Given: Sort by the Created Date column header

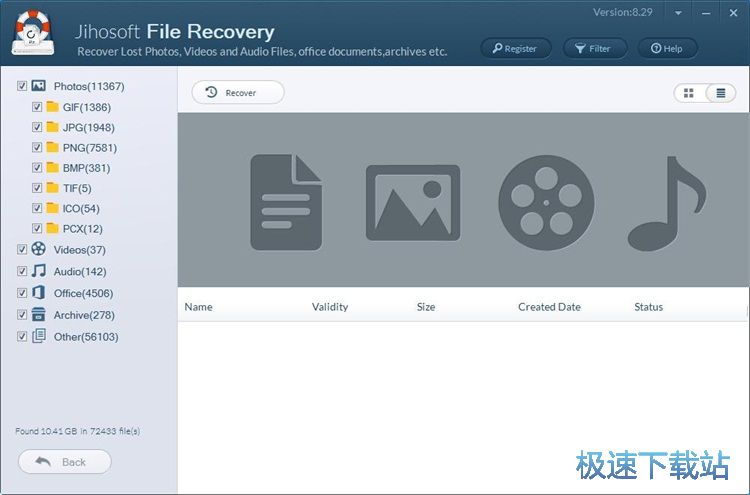Looking at the screenshot, I should (549, 307).
